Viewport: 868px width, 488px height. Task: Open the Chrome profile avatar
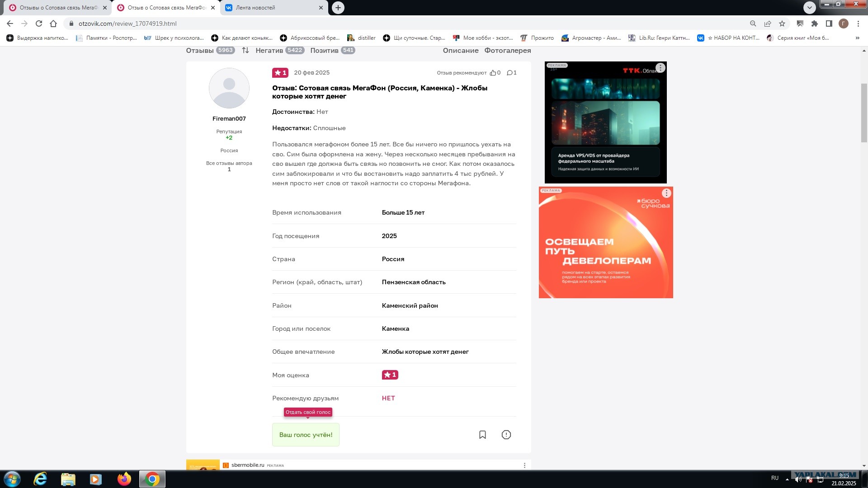pos(844,23)
